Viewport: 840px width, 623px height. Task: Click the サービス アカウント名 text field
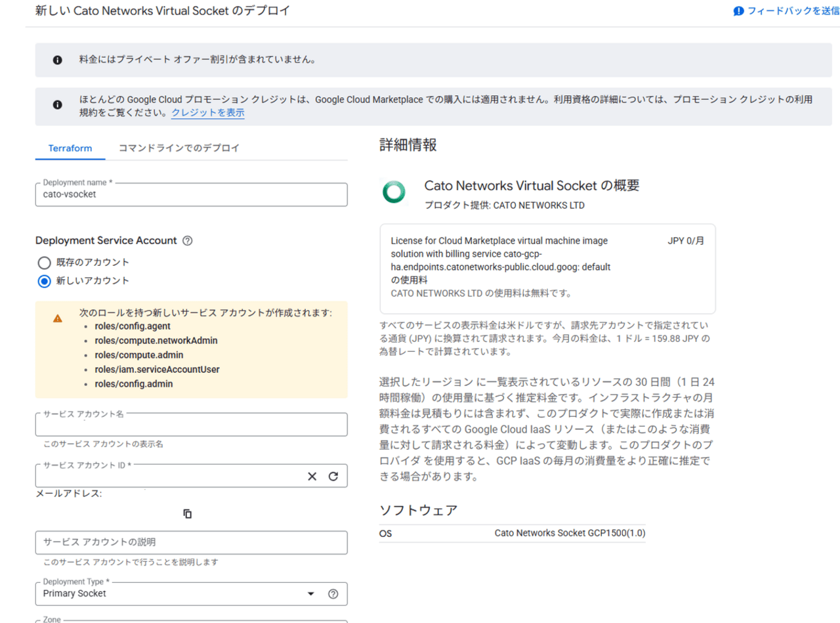[x=191, y=425]
